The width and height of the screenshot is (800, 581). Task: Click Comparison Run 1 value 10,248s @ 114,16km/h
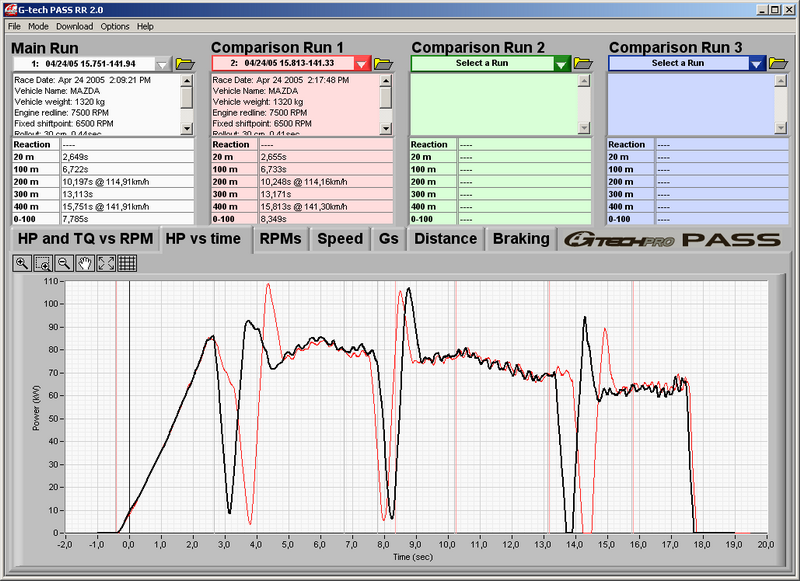coord(326,182)
